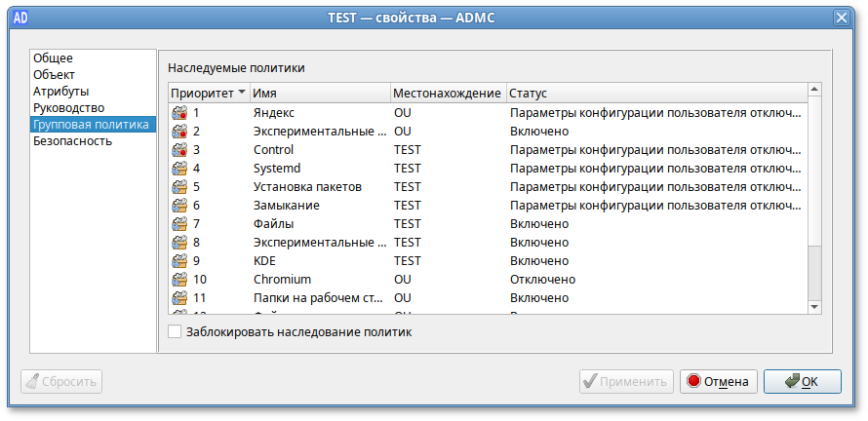Confirm with the OK button
Screen dimensions: 868x421
click(802, 382)
